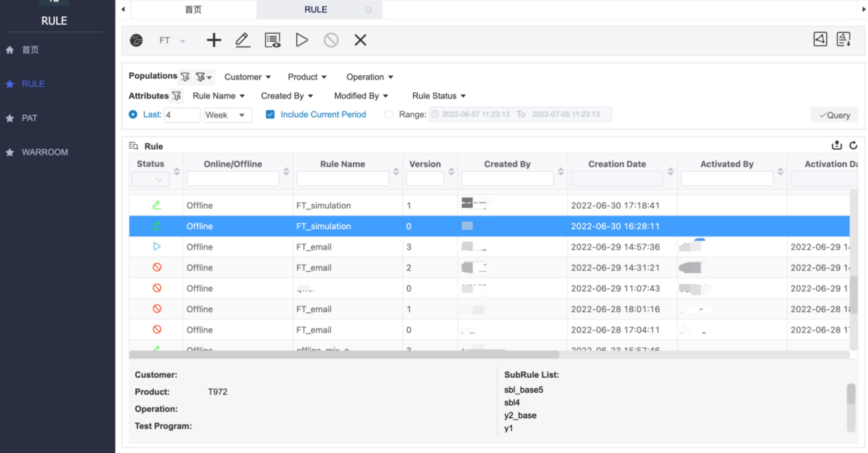Open the rule preview list icon
This screenshot has width=868, height=453.
273,40
